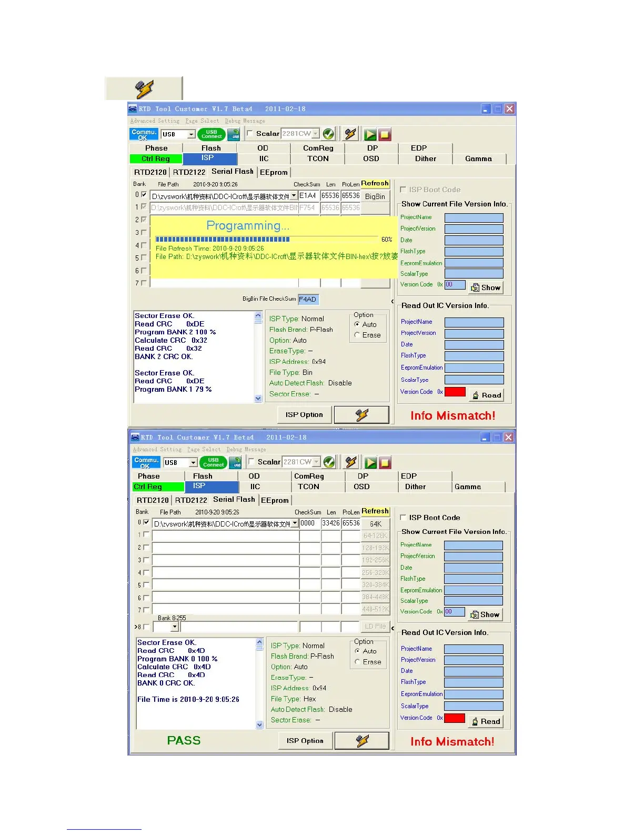Open the TCON tab in the lower window
Image resolution: width=644 pixels, height=834 pixels.
pos(308,486)
